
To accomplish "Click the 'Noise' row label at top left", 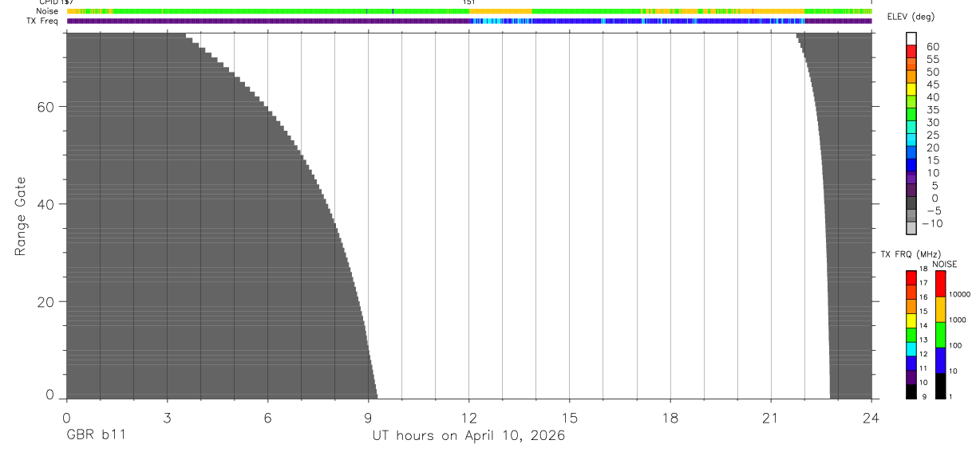I will (47, 11).
